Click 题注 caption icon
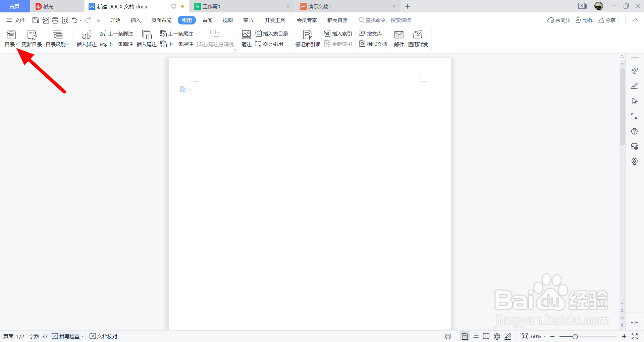644x342 pixels. (x=247, y=39)
